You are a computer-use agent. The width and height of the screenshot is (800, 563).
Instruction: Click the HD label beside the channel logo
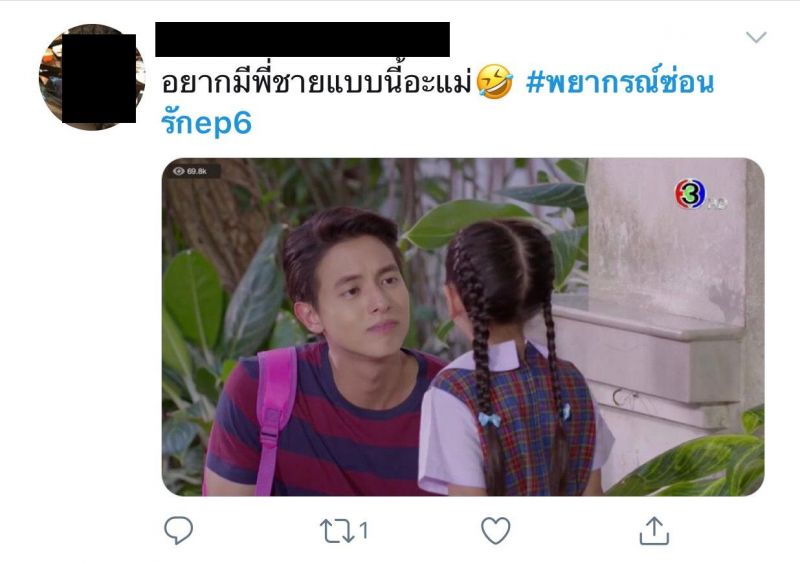tap(716, 204)
